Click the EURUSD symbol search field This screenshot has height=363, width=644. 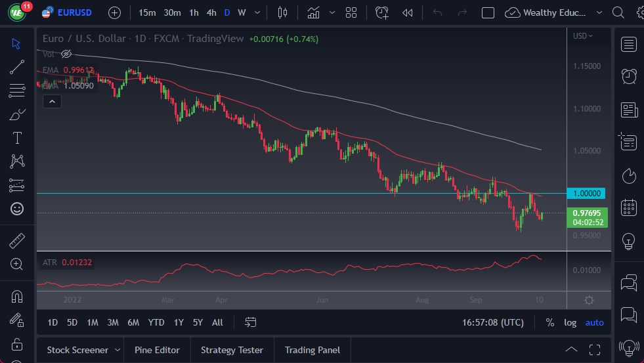(74, 12)
